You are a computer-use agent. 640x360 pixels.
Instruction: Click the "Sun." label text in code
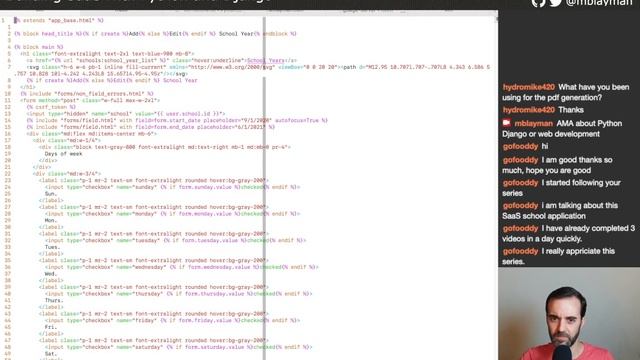(x=51, y=193)
